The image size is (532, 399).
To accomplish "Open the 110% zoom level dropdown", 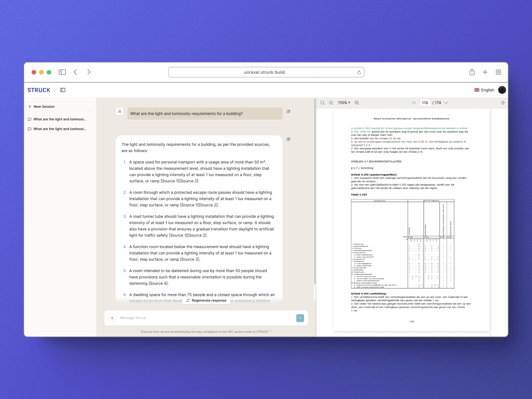I will 344,103.
